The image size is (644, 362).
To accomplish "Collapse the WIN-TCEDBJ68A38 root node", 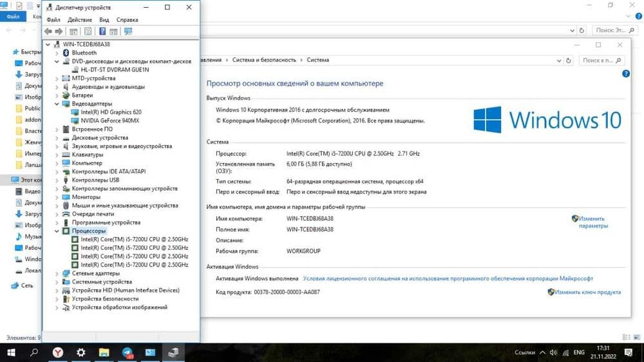I will [x=48, y=44].
